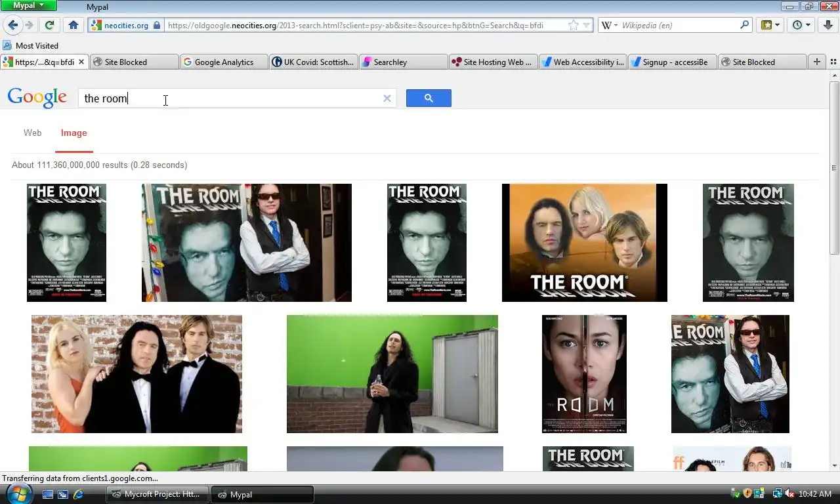The width and height of the screenshot is (840, 504).
Task: Click Show Desktop quick launch icon
Action: [x=47, y=494]
